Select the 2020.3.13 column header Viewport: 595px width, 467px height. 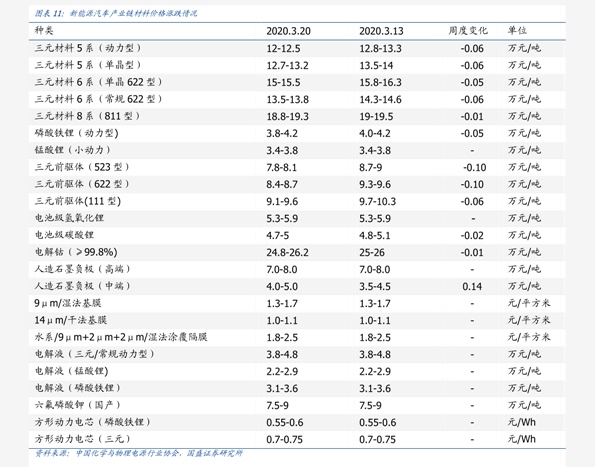point(381,31)
